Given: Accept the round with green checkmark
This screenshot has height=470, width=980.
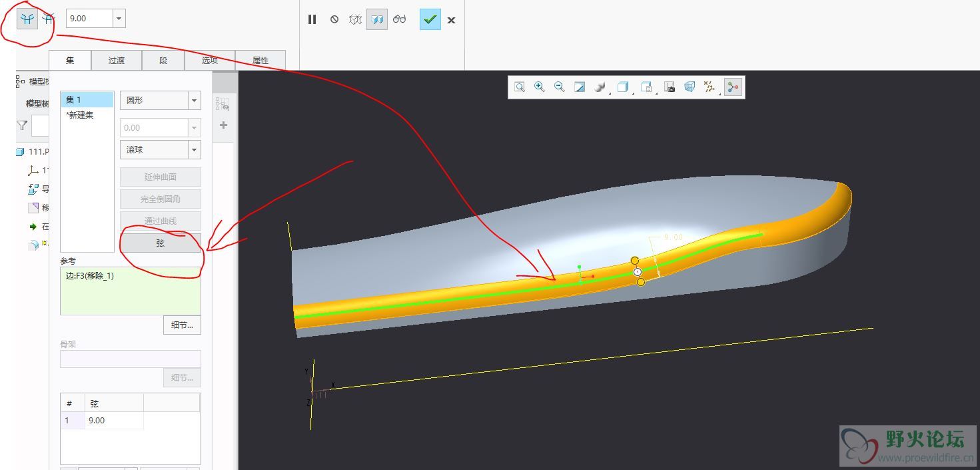Looking at the screenshot, I should (x=430, y=19).
